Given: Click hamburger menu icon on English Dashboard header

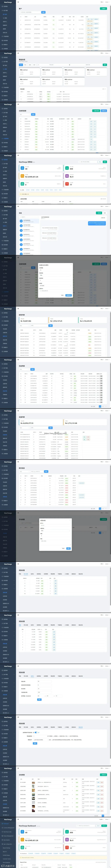Looking at the screenshot, I should pos(18,819).
